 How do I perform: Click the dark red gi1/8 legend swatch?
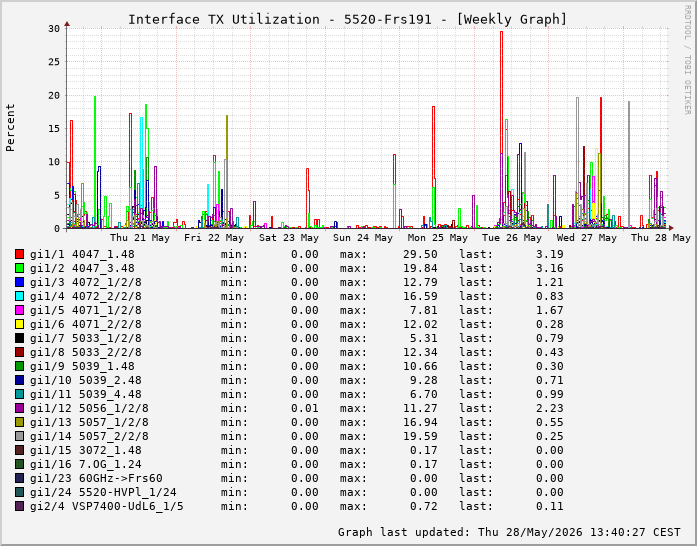[19, 352]
